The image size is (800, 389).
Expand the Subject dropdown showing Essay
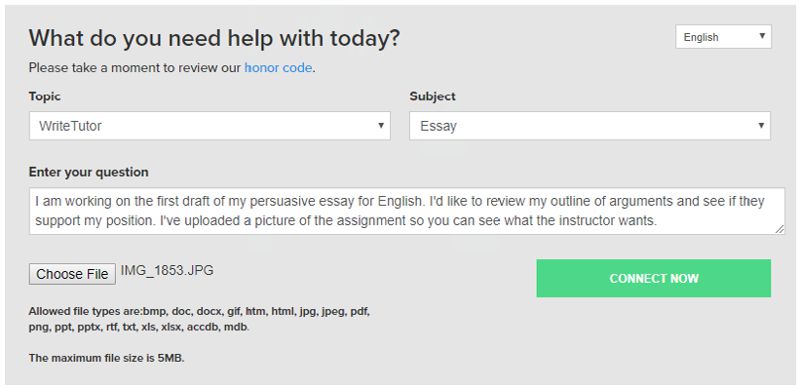[590, 126]
